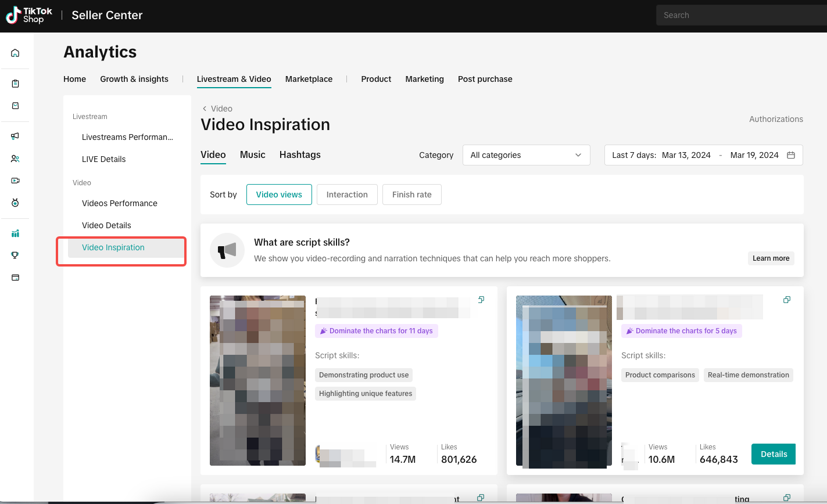
Task: Click the green Details button
Action: click(774, 454)
